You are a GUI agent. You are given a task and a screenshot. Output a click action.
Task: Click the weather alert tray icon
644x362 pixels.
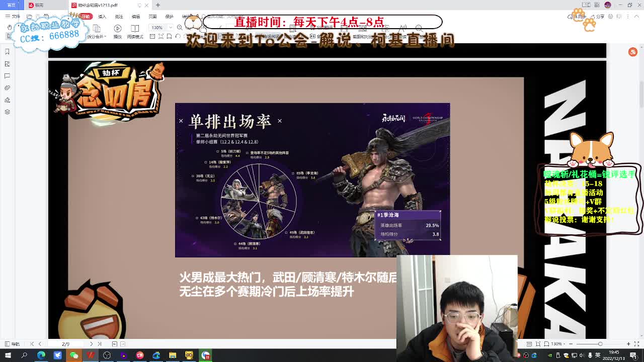point(567,355)
